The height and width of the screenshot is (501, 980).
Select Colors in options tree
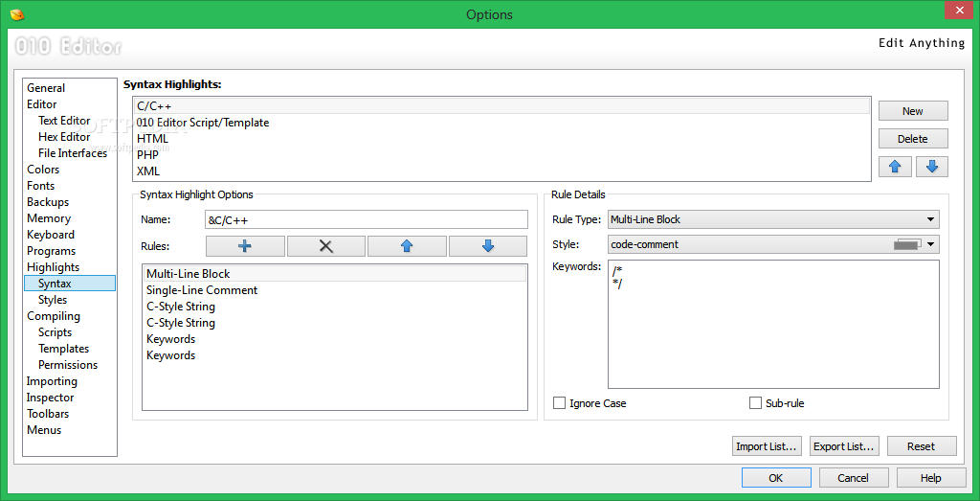pos(43,170)
